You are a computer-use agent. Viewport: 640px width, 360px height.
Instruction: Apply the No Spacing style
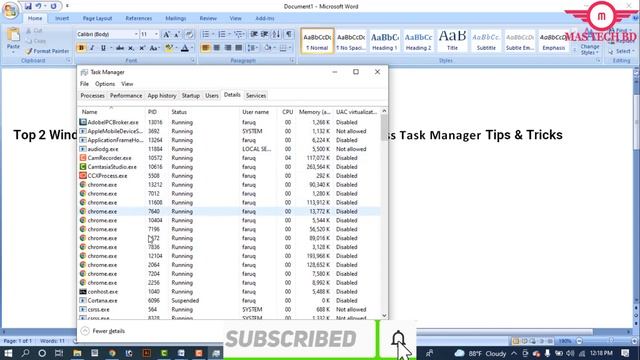point(351,41)
